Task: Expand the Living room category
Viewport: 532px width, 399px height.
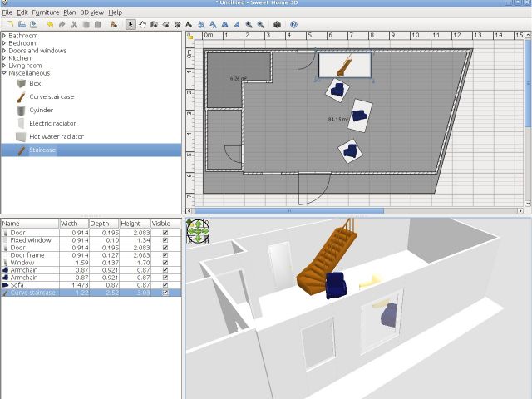Action: pyautogui.click(x=4, y=66)
